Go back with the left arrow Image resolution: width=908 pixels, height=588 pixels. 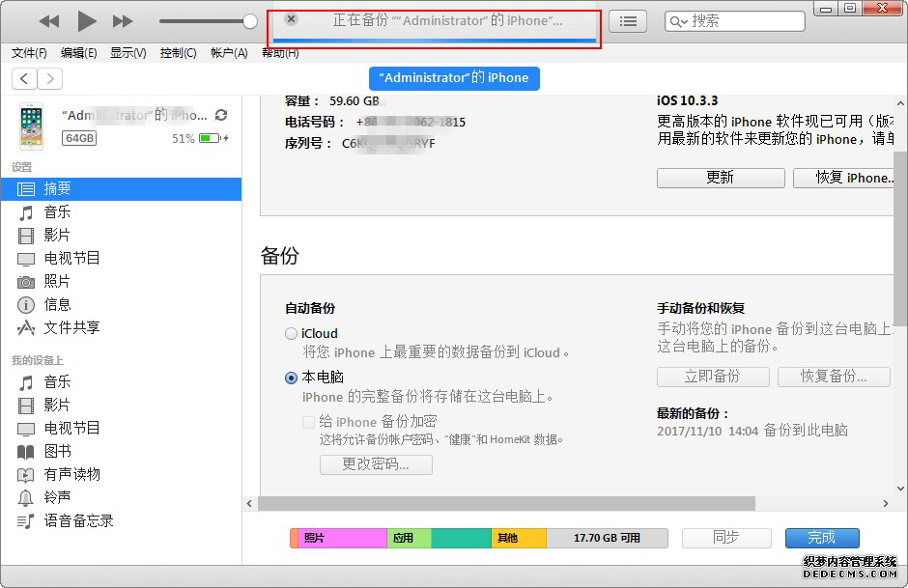[x=24, y=79]
